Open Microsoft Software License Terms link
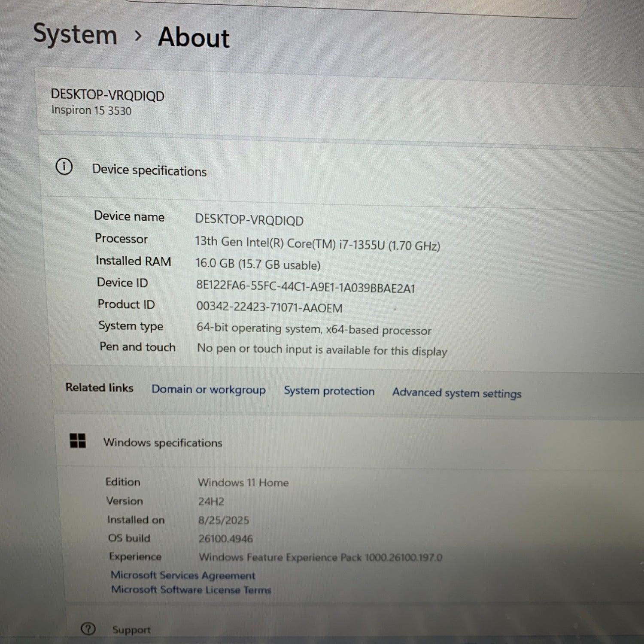The image size is (644, 644). 191,589
